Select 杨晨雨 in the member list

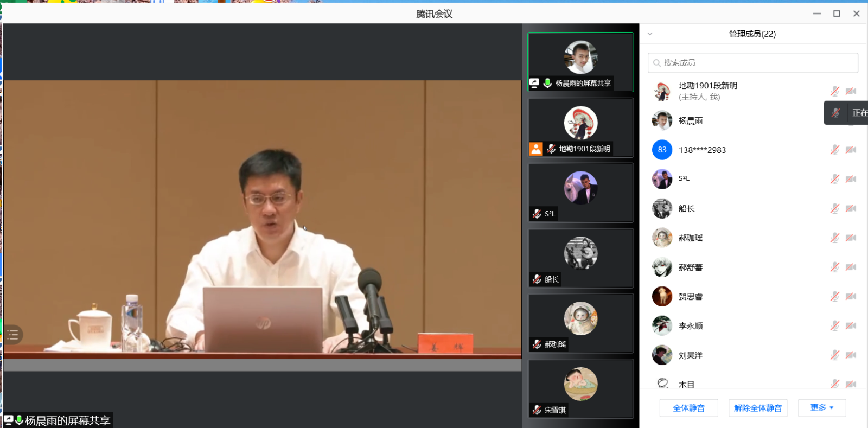[691, 121]
